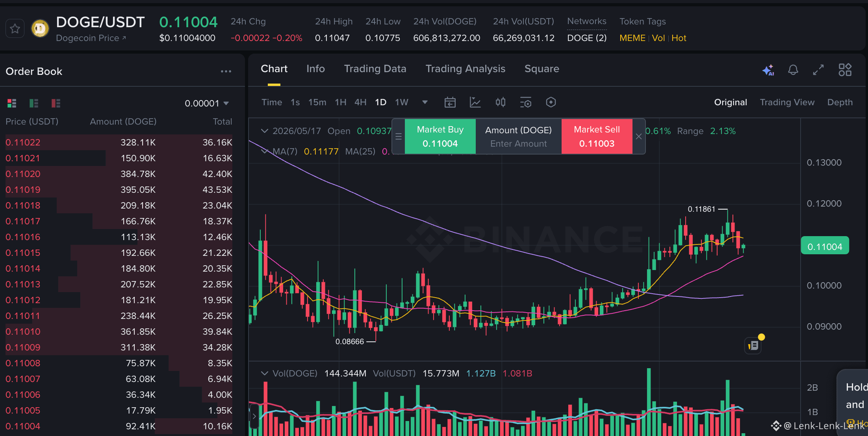This screenshot has height=436, width=868.
Task: Open the Info tab
Action: point(315,69)
